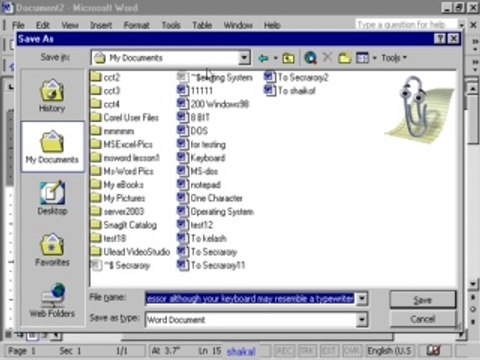
Task: Select the Keyboard document
Action: [x=201, y=158]
